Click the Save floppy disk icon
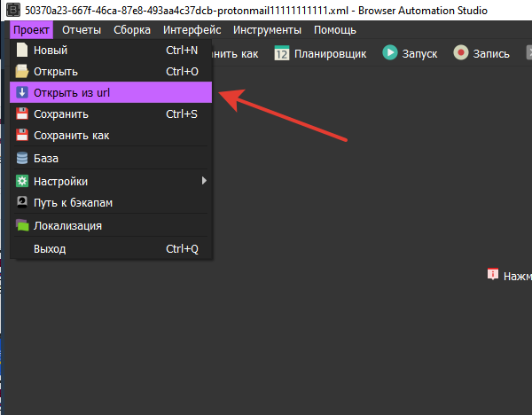The height and width of the screenshot is (415, 532). 22,114
